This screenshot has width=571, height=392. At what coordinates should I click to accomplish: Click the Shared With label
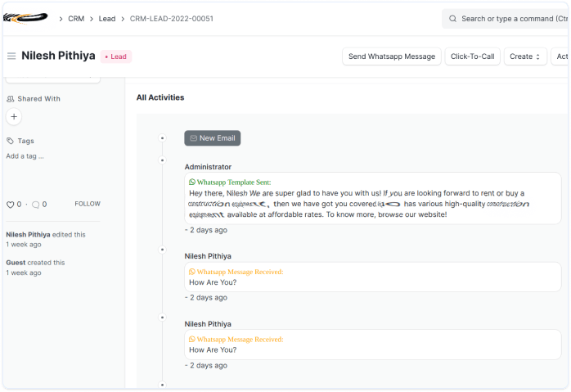(x=39, y=99)
